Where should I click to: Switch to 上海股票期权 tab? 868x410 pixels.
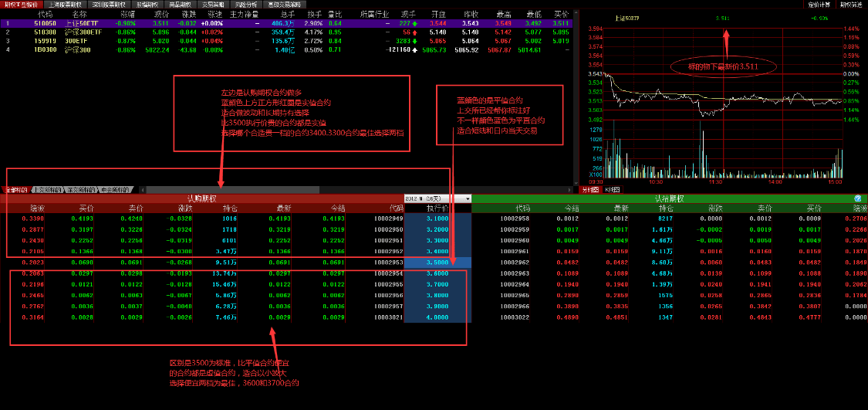63,5
